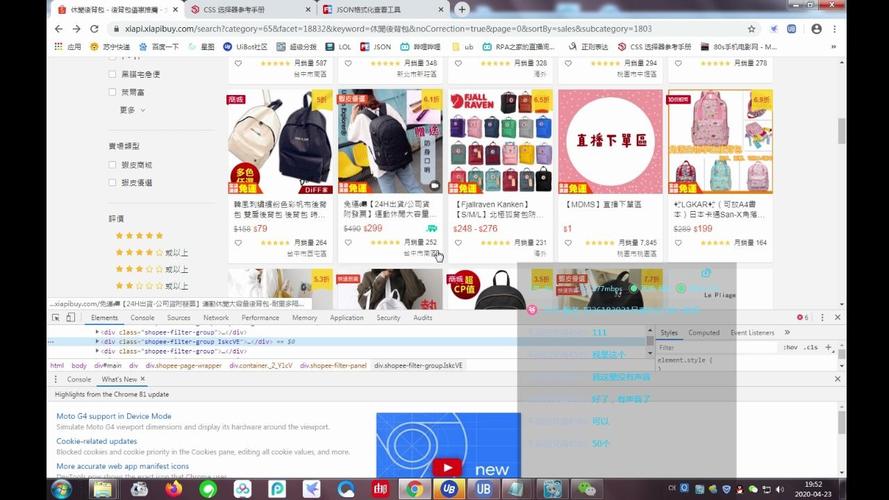Switch to the CSS 选择器参考手册 browser tab
889x500 pixels.
(x=251, y=10)
